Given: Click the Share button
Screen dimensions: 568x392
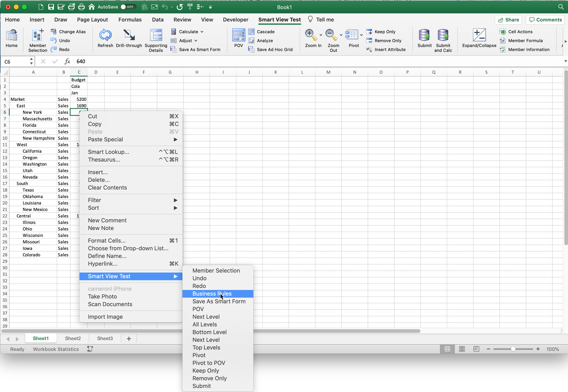Looking at the screenshot, I should click(x=508, y=20).
